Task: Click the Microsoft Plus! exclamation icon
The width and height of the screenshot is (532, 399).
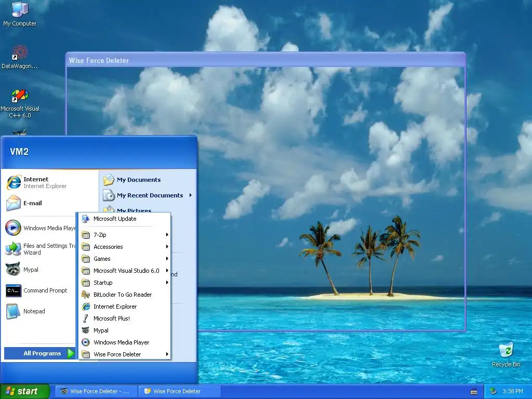Action: click(x=86, y=318)
